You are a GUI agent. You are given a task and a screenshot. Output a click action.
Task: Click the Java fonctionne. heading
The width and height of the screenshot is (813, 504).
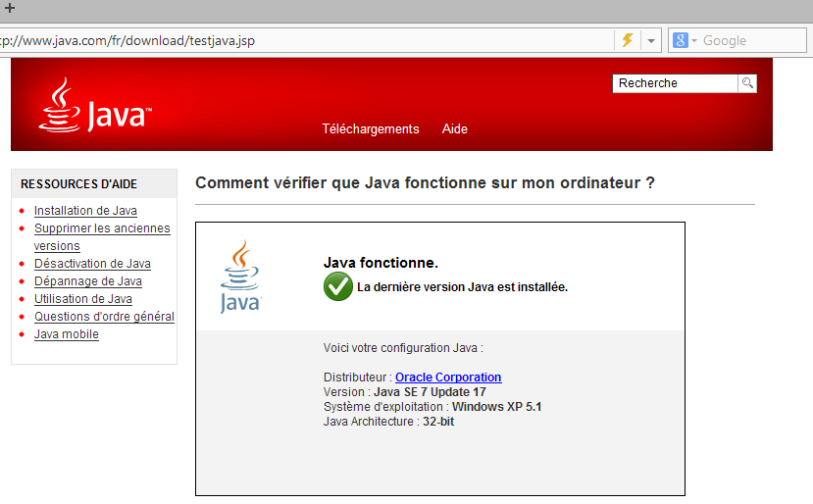pyautogui.click(x=381, y=263)
